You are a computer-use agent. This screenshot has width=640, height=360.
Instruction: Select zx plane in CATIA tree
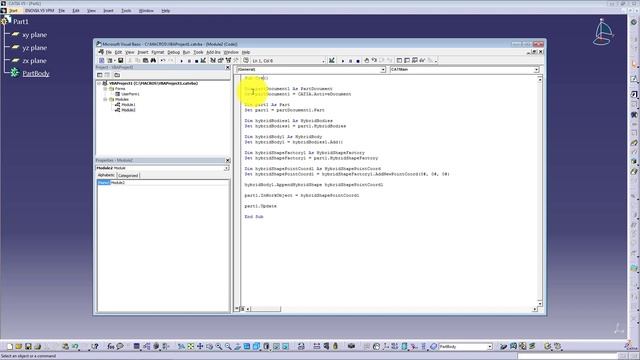pyautogui.click(x=34, y=61)
